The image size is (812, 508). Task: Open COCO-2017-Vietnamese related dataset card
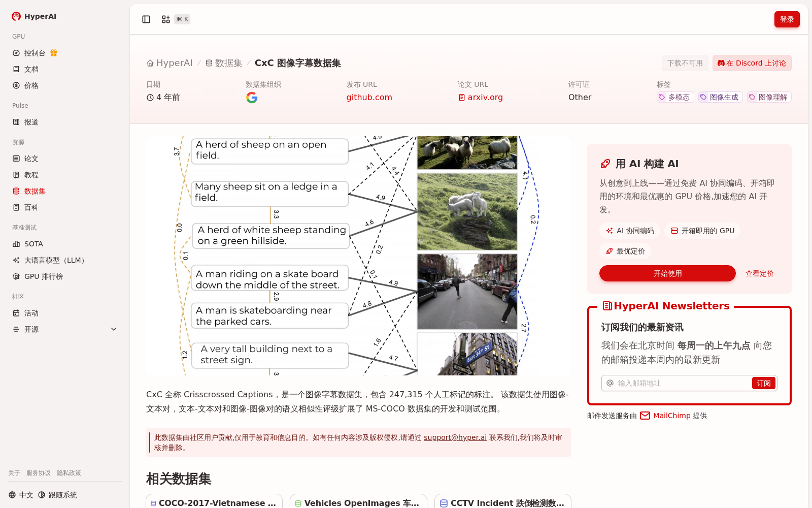coord(214,501)
